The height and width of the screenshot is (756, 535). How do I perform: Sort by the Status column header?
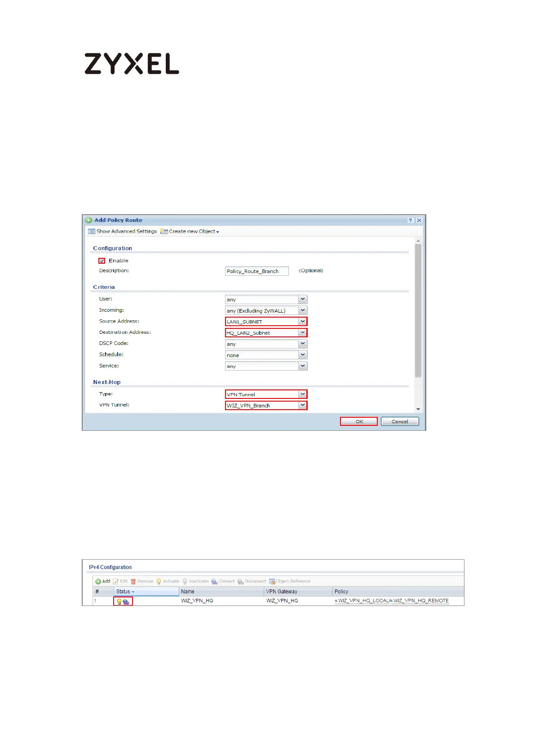click(146, 592)
